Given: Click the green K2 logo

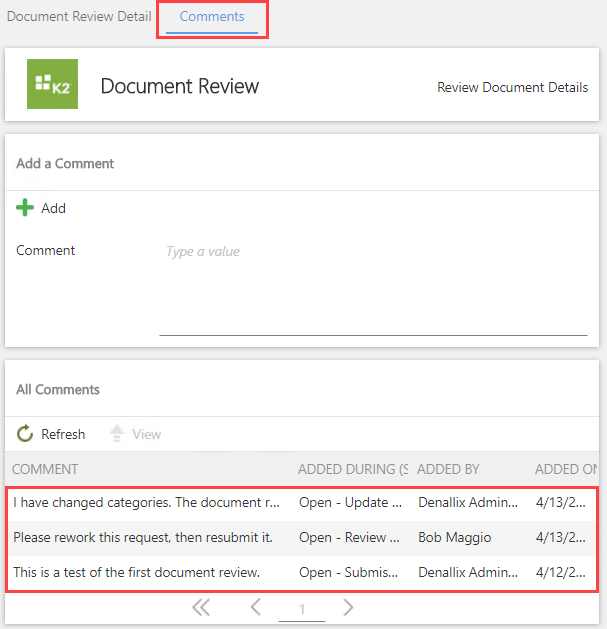Looking at the screenshot, I should (53, 84).
